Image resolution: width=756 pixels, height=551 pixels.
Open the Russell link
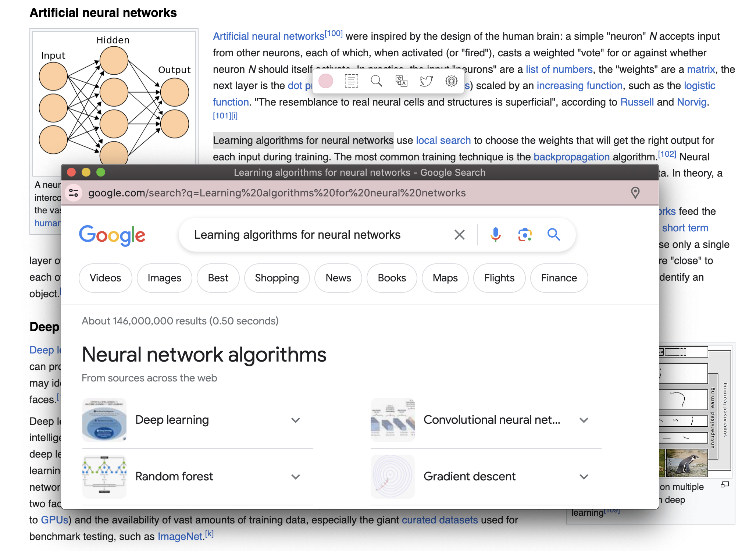[637, 102]
